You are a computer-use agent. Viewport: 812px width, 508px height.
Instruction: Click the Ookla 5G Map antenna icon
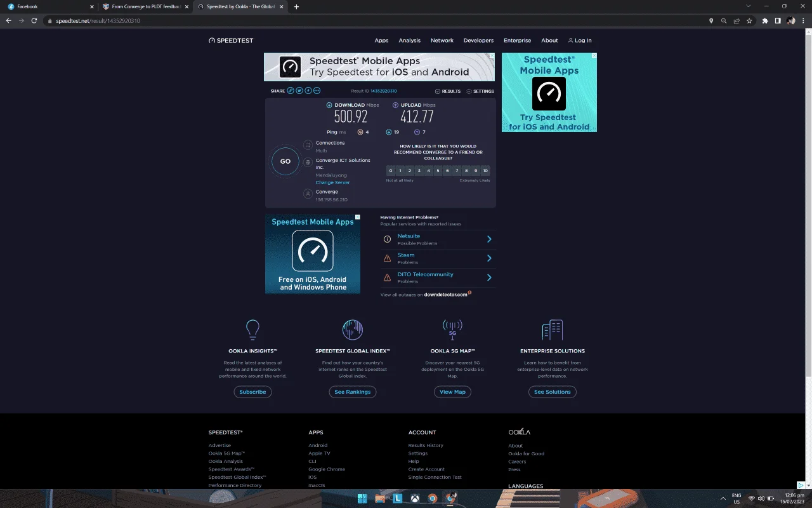coord(452,330)
